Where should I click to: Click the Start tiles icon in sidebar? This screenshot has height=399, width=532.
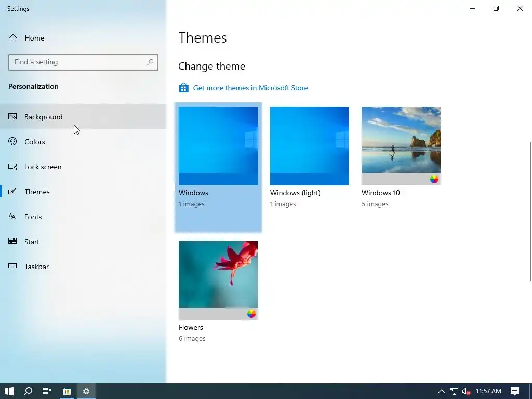[x=12, y=241]
